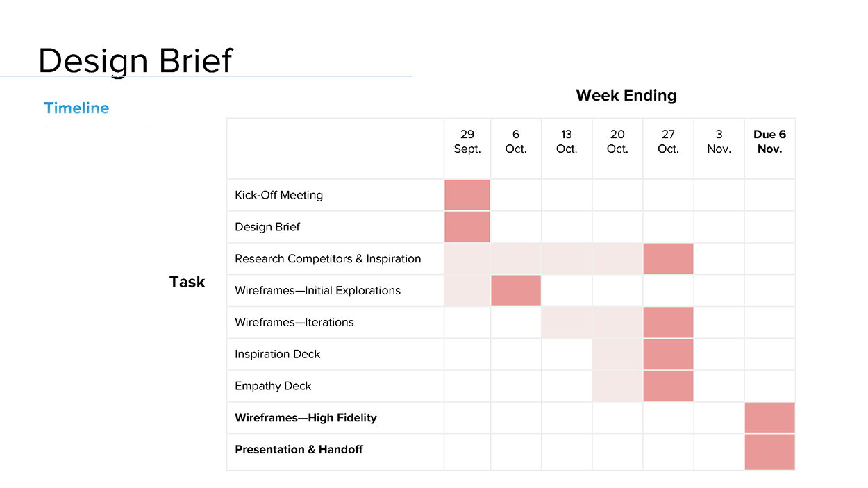Select the bold Due 6 Nov. header
Image resolution: width=868 pixels, height=488 pixels.
769,142
